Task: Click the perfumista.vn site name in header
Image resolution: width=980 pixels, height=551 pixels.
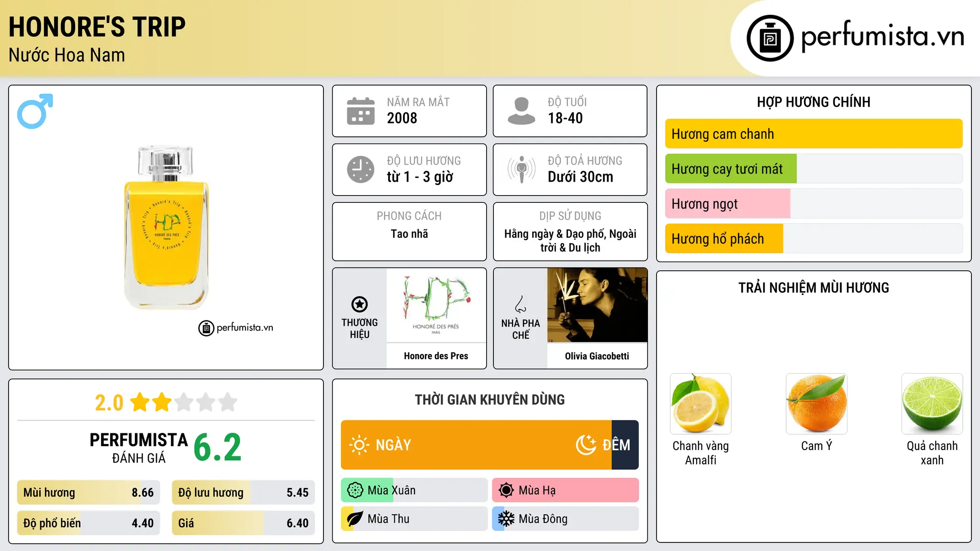Action: click(883, 36)
